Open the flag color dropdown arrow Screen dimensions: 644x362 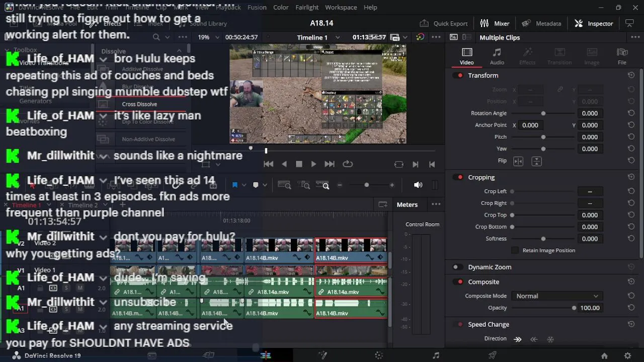pos(244,185)
